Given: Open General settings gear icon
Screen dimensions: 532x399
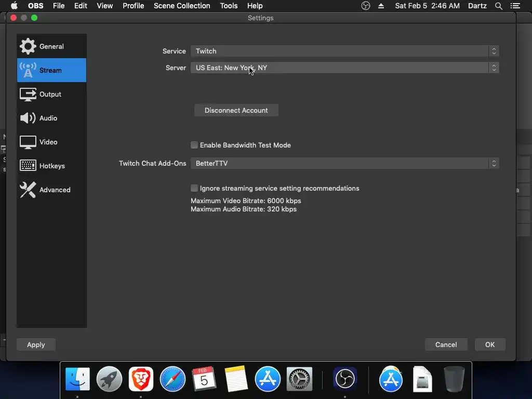Looking at the screenshot, I should point(28,46).
